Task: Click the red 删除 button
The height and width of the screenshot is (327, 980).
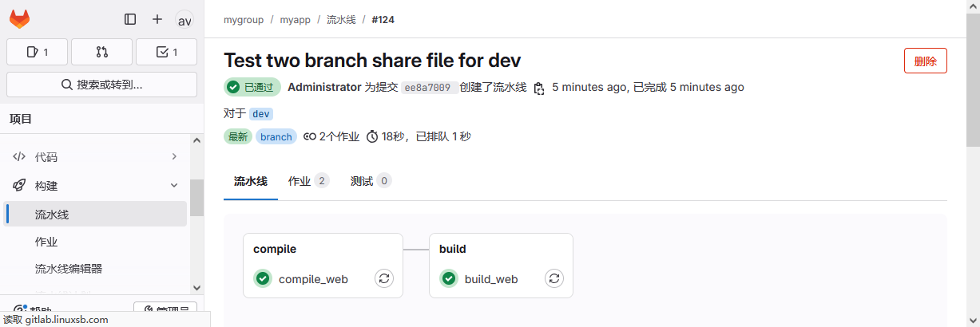Action: tap(925, 61)
